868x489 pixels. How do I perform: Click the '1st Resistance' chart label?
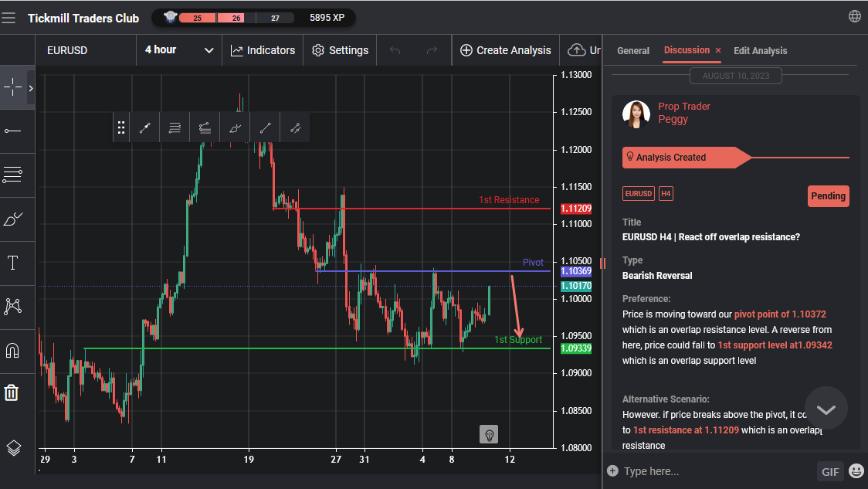tap(509, 200)
